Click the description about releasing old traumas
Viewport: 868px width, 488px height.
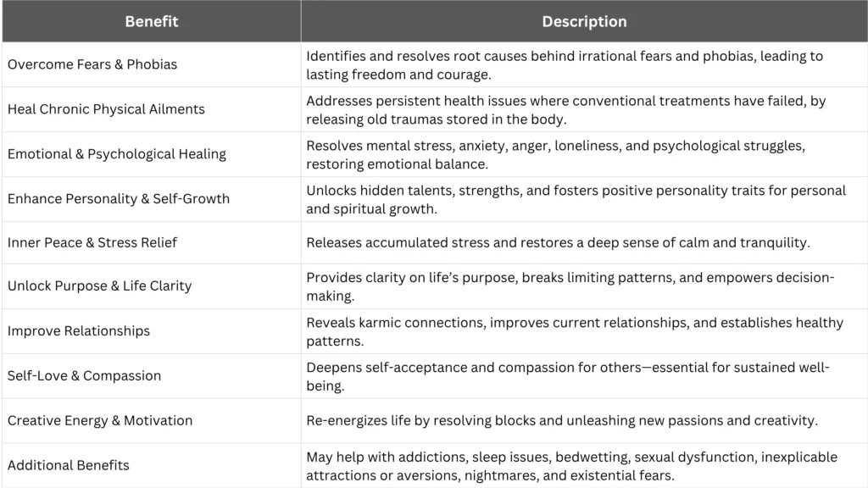565,109
